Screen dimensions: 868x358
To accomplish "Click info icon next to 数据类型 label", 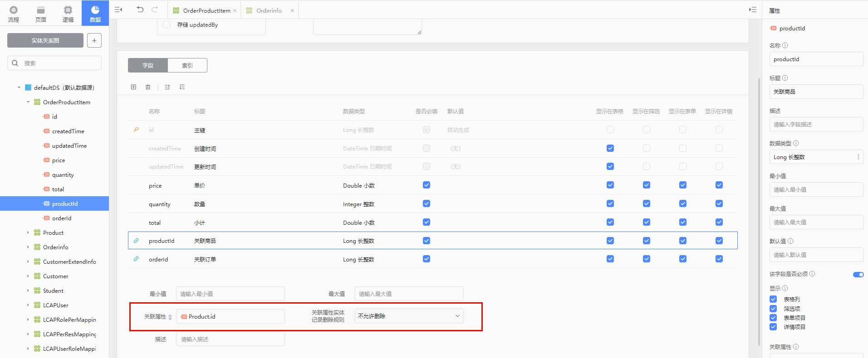I will [x=796, y=143].
